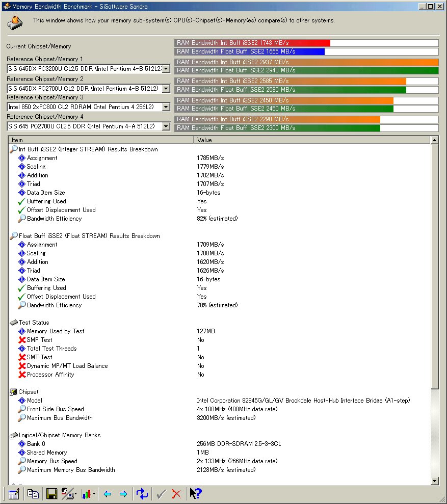Screen dimensions: 447x504
Task: Click red X icon beside Processor Affinity
Action: point(22,375)
